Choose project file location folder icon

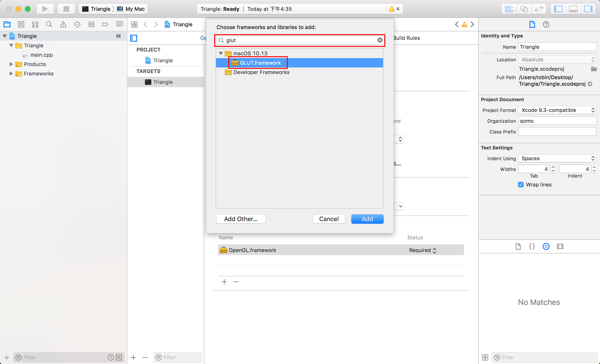pyautogui.click(x=593, y=69)
